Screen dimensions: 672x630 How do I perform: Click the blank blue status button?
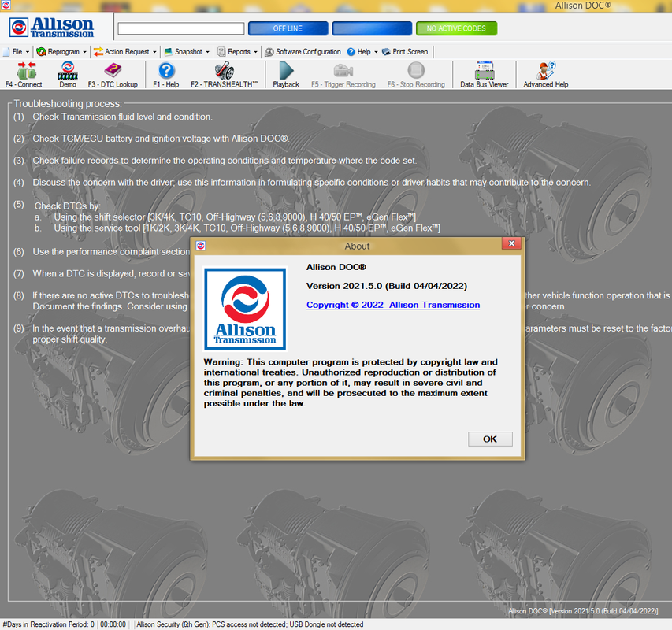pyautogui.click(x=372, y=28)
